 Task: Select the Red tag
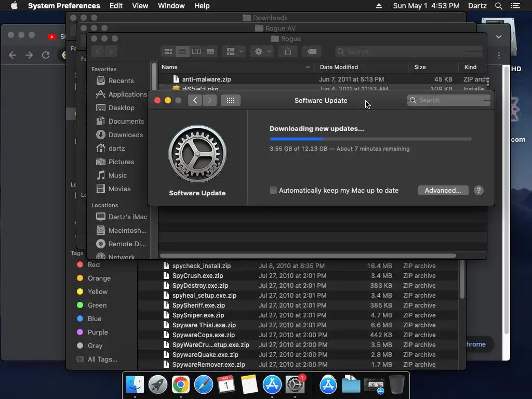[x=88, y=264]
